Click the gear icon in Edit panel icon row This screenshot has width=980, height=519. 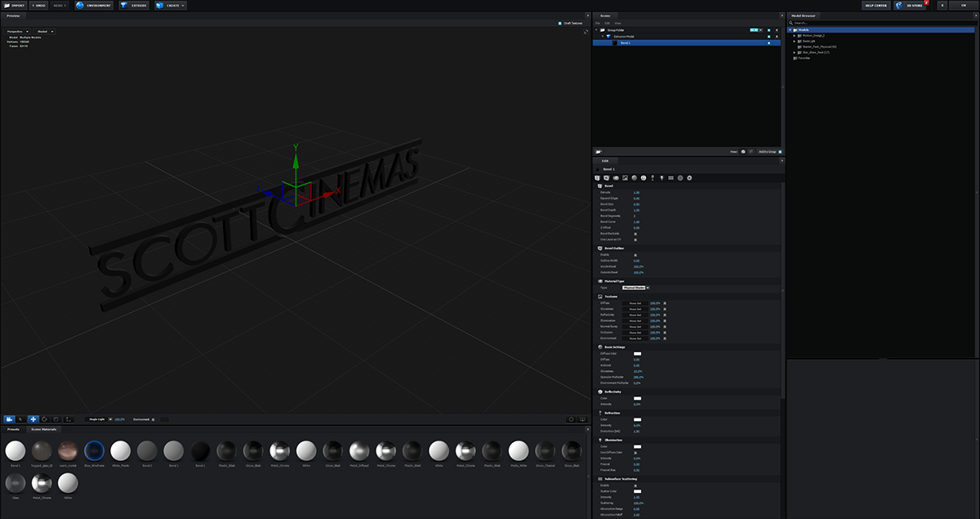click(x=689, y=177)
